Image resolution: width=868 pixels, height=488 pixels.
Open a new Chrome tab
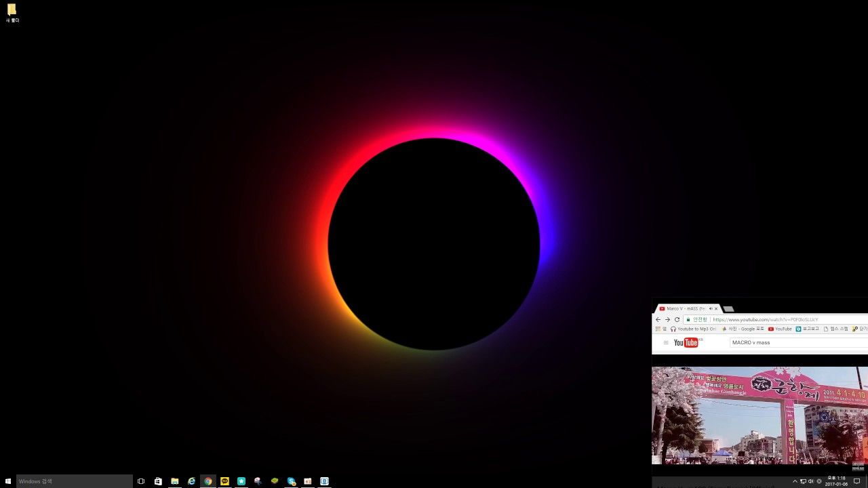[728, 309]
